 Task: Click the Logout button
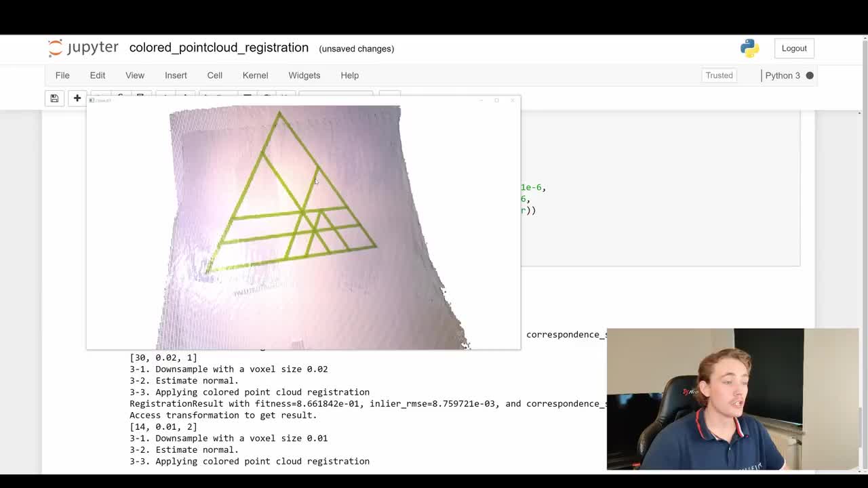coord(794,48)
